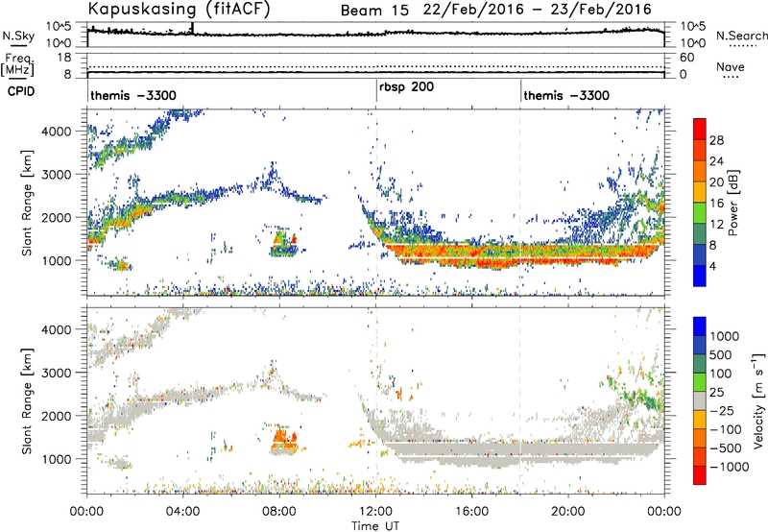Select the themis -3300 marker starting at 00:00
The width and height of the screenshot is (768, 532).
point(133,95)
